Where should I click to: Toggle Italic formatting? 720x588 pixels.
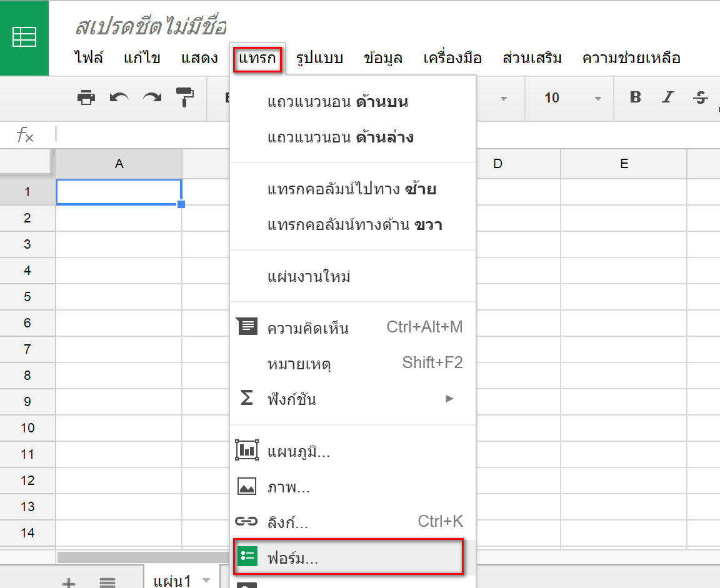pyautogui.click(x=667, y=97)
